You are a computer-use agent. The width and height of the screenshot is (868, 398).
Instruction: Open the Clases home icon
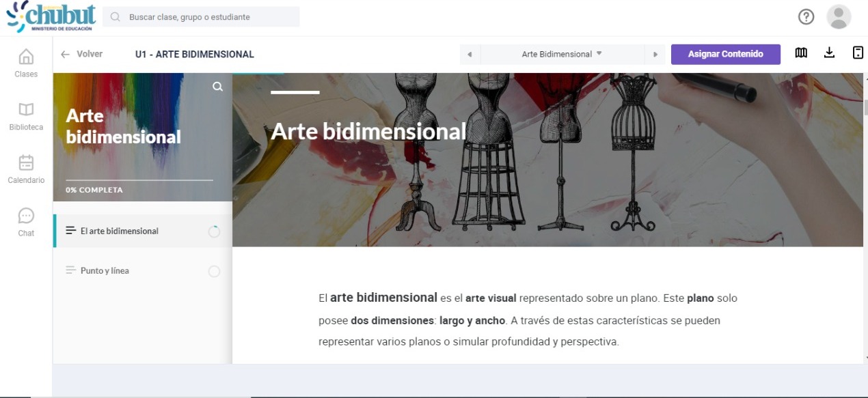(26, 57)
